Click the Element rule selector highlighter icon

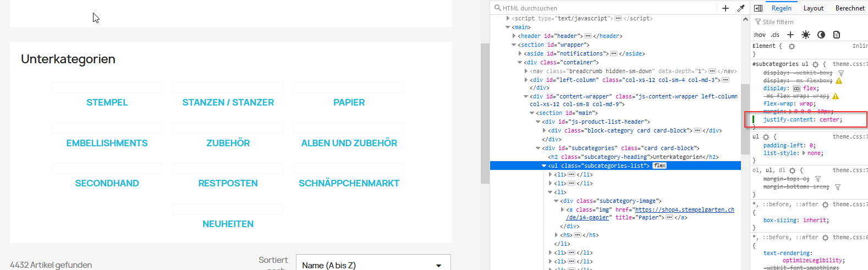coord(792,46)
